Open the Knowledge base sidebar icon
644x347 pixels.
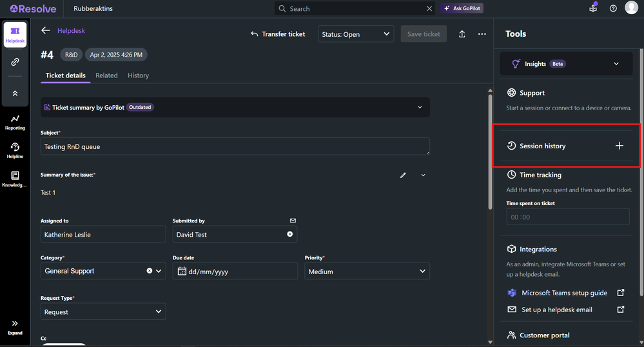15,179
